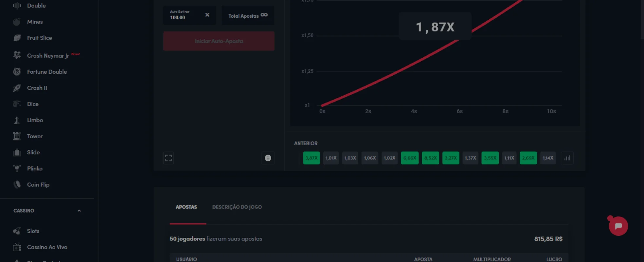Select the Apostas tab
The image size is (644, 262).
(x=186, y=207)
